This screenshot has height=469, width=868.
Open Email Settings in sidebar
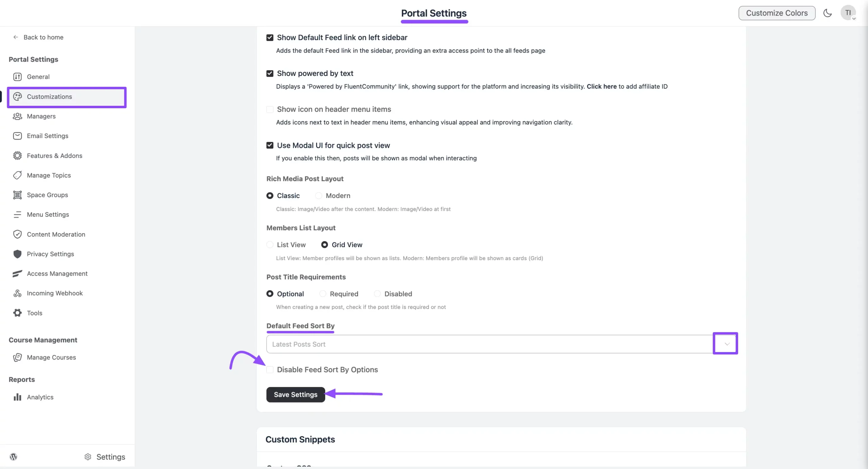click(x=47, y=136)
